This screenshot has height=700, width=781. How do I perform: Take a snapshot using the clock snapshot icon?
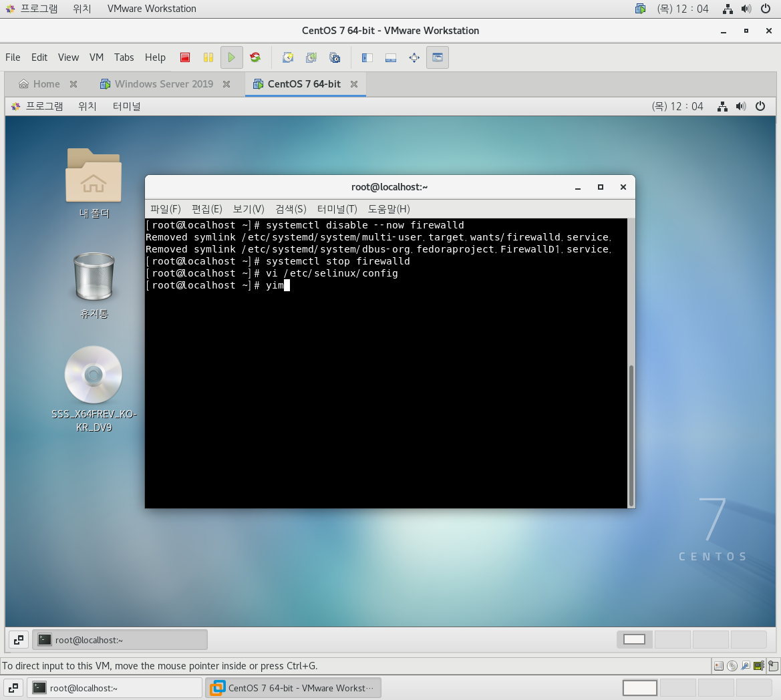(x=288, y=57)
